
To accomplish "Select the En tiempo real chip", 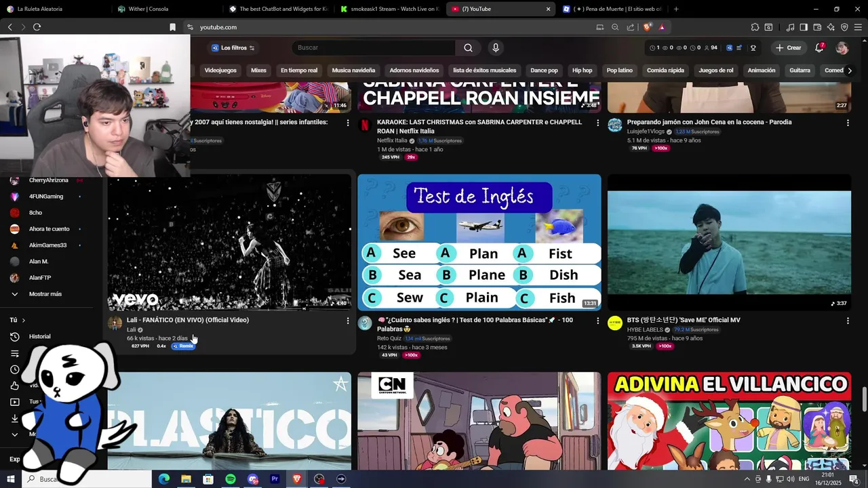I will 299,70.
